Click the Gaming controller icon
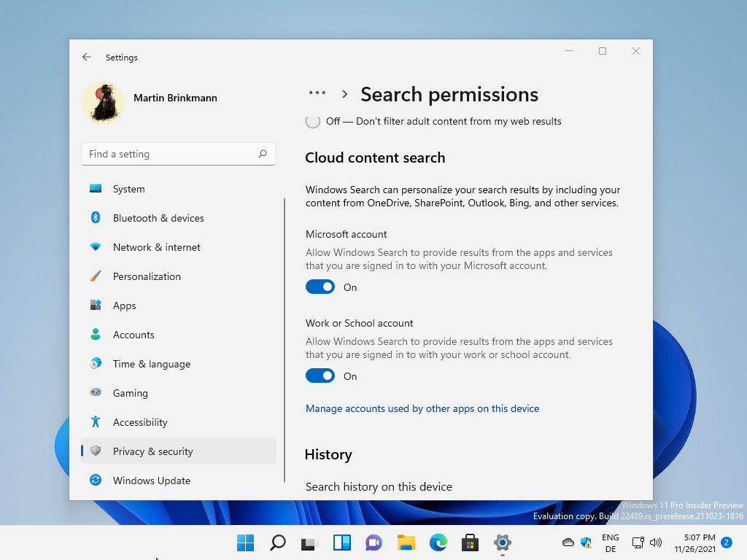Viewport: 747px width, 560px height. (96, 392)
